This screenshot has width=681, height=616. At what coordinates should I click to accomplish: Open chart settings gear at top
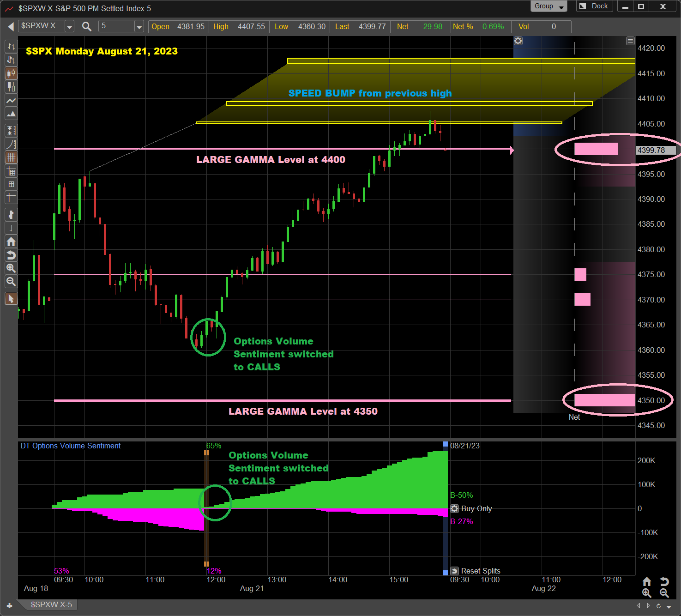point(518,41)
